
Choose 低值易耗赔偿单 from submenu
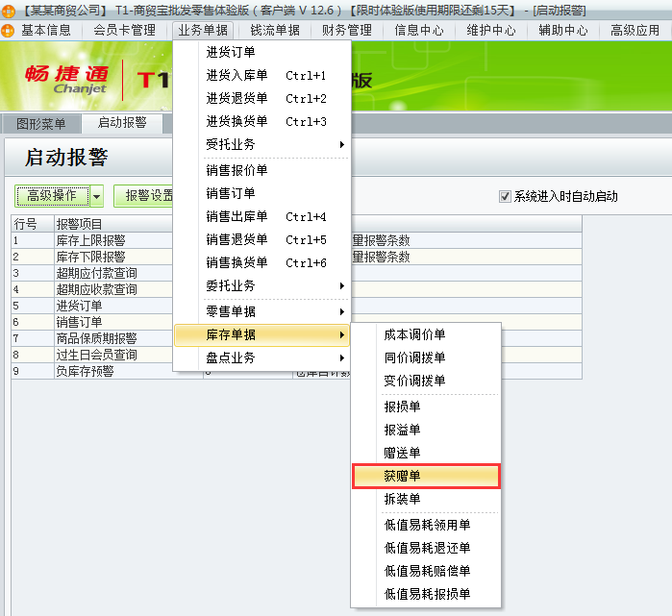[x=426, y=571]
